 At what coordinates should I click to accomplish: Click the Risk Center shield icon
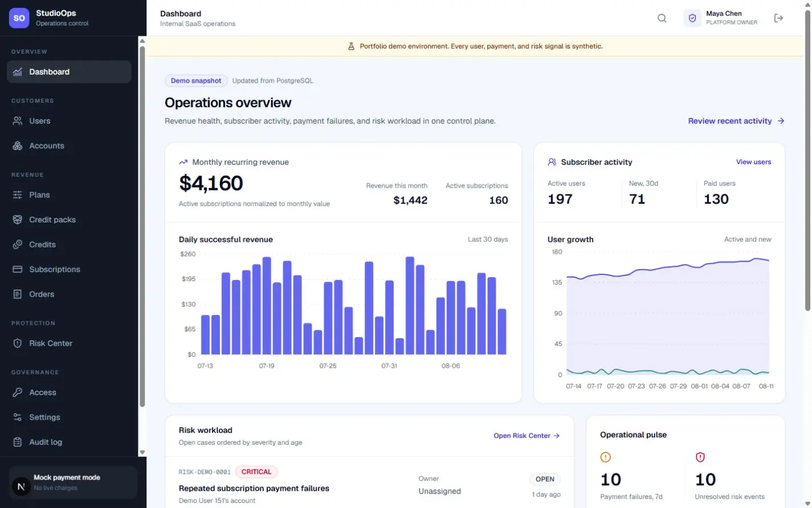point(18,343)
